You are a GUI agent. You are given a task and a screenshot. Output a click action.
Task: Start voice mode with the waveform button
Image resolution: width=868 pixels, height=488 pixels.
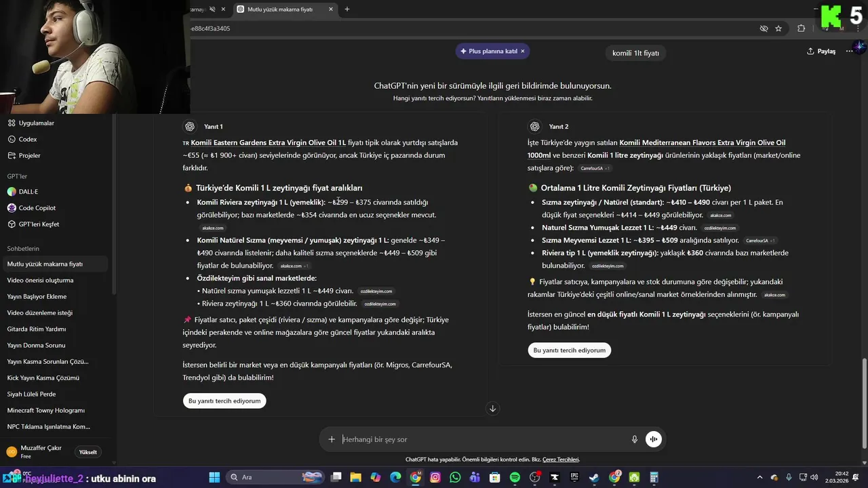(653, 439)
